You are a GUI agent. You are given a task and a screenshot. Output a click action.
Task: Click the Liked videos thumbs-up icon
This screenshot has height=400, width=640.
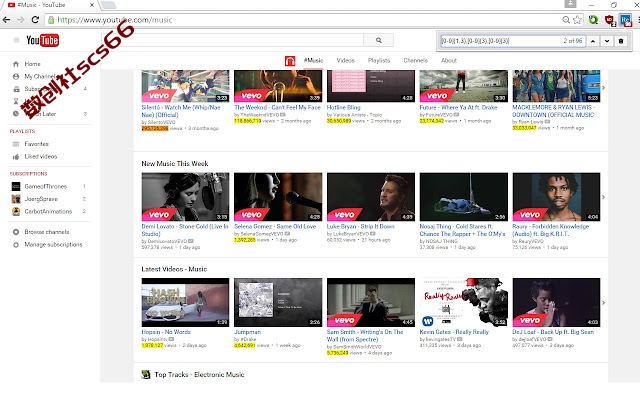16,157
